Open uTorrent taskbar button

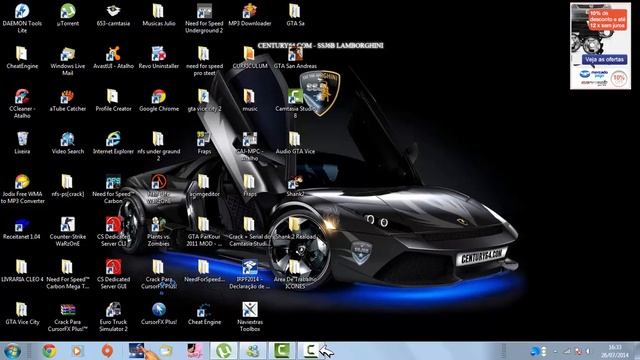224,351
